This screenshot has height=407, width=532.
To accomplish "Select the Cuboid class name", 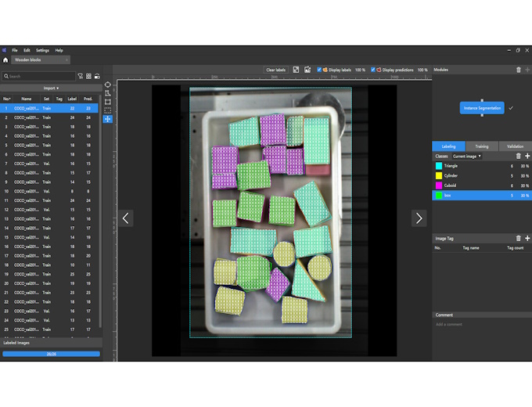I will click(450, 185).
